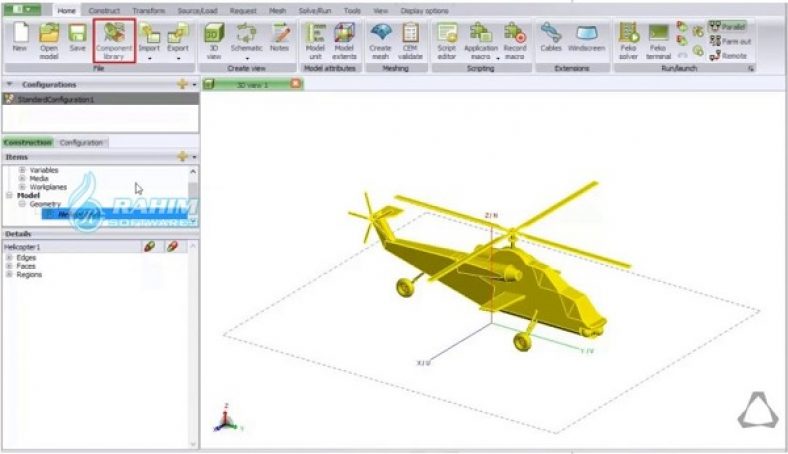
Task: Expand the Media tree node
Action: click(22, 178)
